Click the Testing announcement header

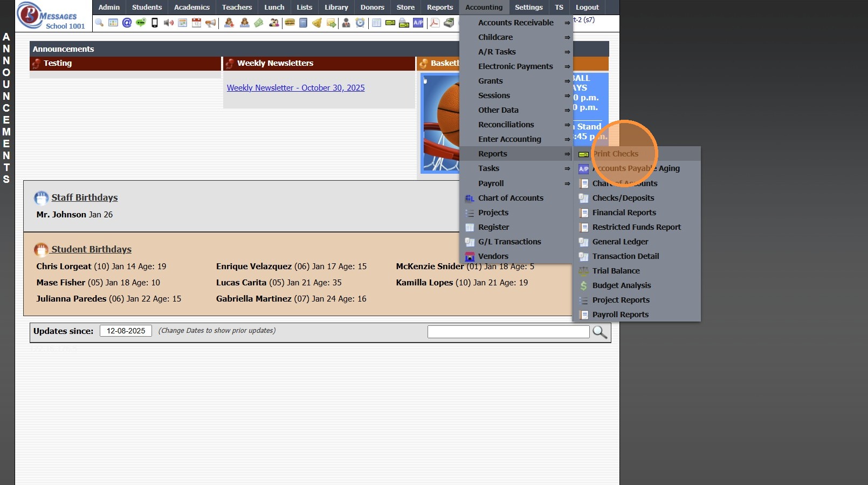point(126,63)
